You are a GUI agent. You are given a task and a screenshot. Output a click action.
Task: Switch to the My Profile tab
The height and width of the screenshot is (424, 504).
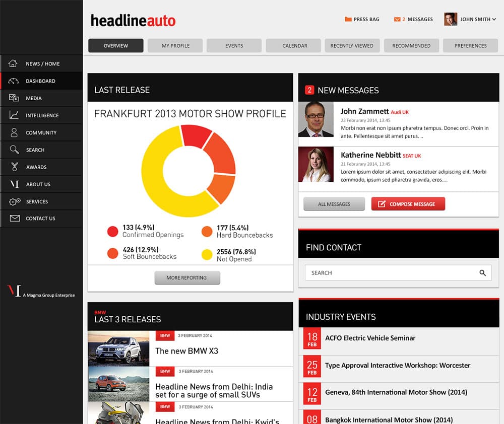point(175,45)
